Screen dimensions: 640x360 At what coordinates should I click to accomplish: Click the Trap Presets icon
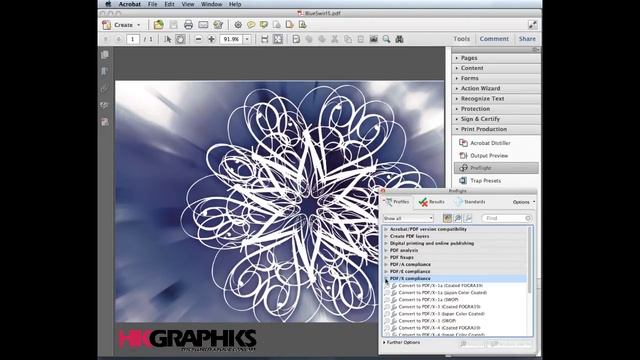[x=463, y=180]
